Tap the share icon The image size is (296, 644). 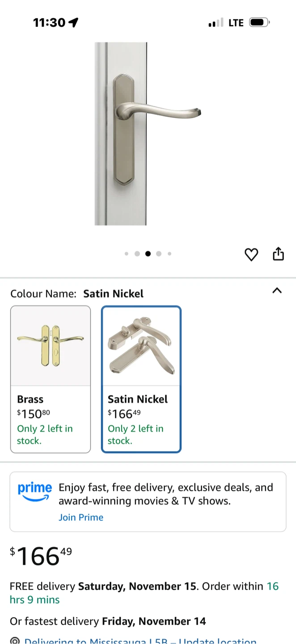click(278, 254)
